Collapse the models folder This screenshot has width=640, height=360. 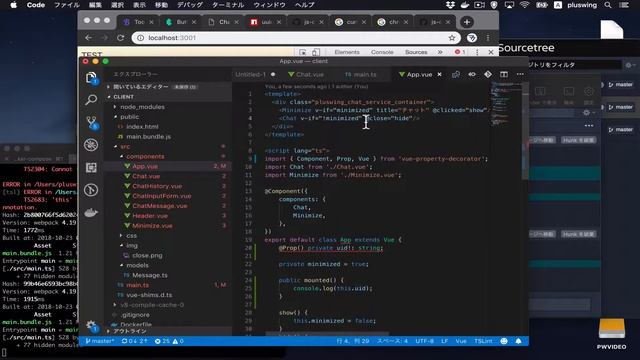(x=137, y=265)
